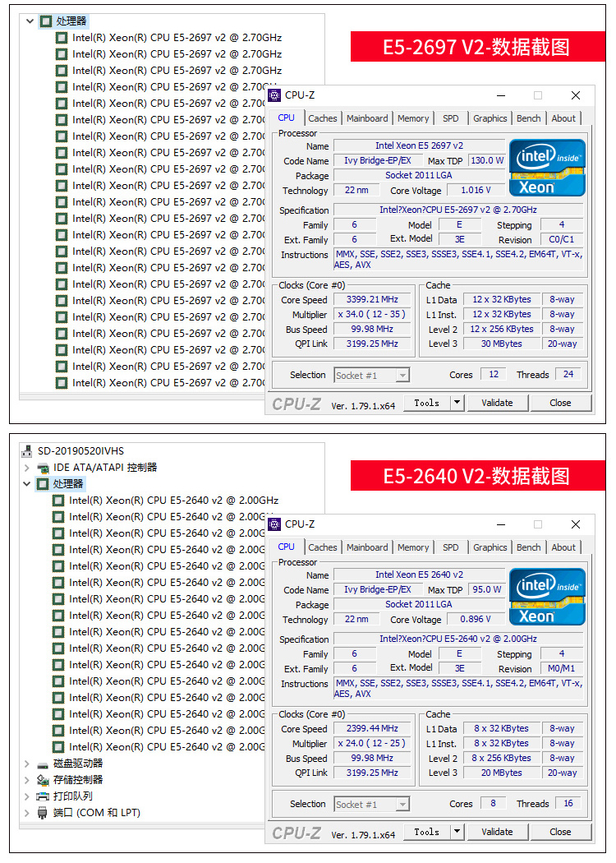The width and height of the screenshot is (616, 863).
Task: Expand the 打印队列 node
Action: [x=26, y=796]
